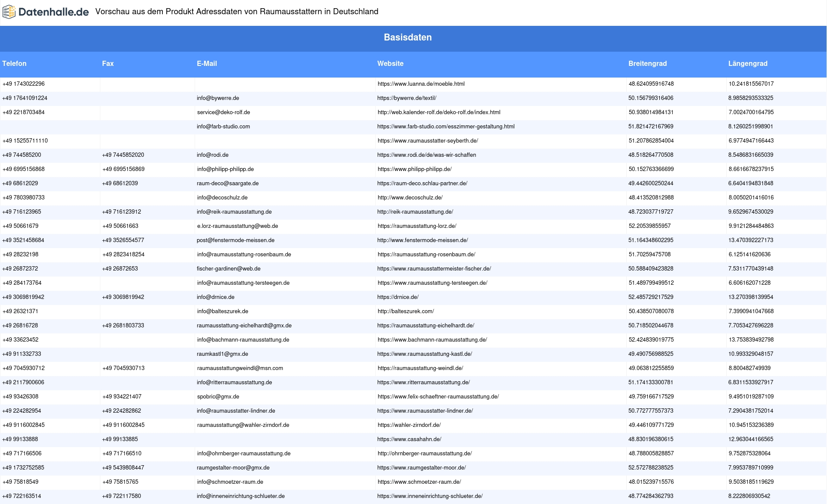Viewport: 827px width, 504px height.
Task: Click latitude value 48.624095916748
Action: tap(651, 84)
